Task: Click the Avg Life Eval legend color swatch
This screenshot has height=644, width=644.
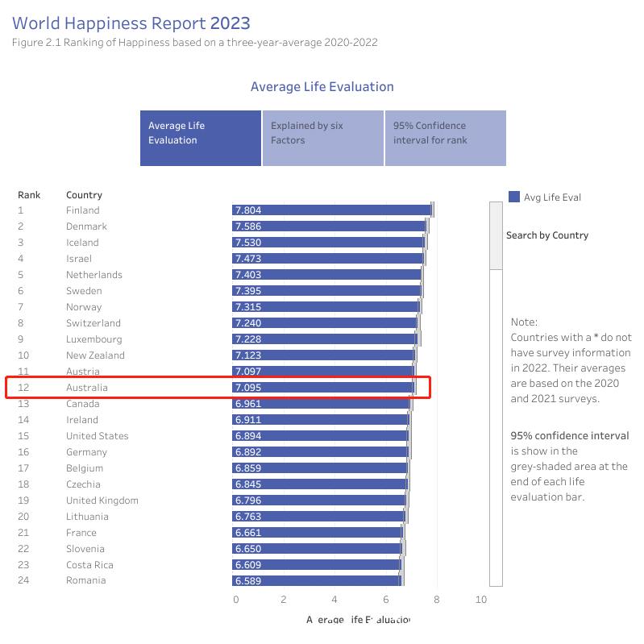Action: click(513, 197)
